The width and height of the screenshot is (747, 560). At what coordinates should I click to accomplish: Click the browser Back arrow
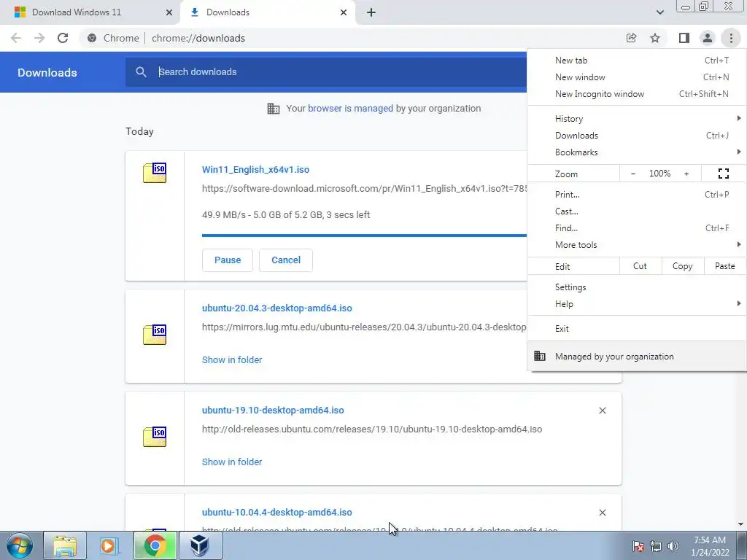pyautogui.click(x=16, y=38)
